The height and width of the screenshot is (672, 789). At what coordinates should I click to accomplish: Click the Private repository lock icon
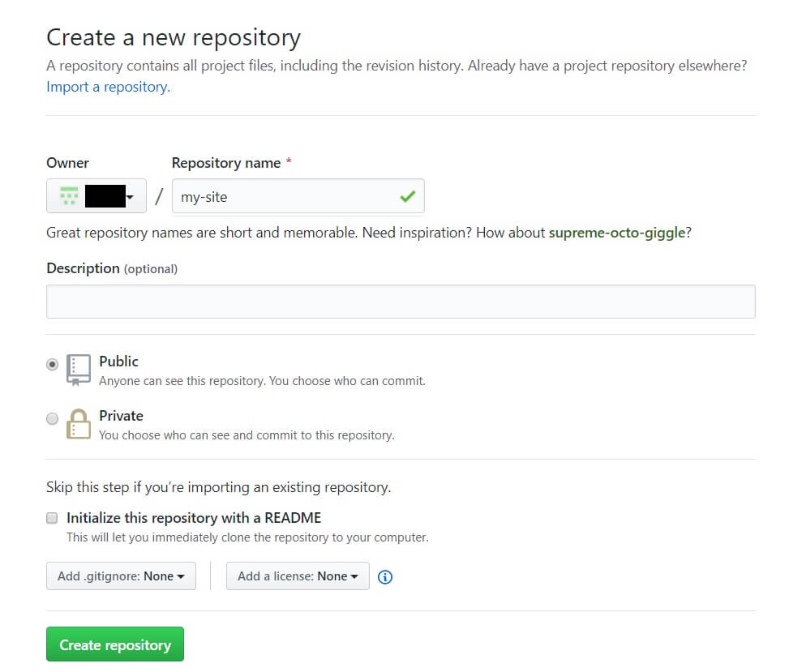coord(78,423)
